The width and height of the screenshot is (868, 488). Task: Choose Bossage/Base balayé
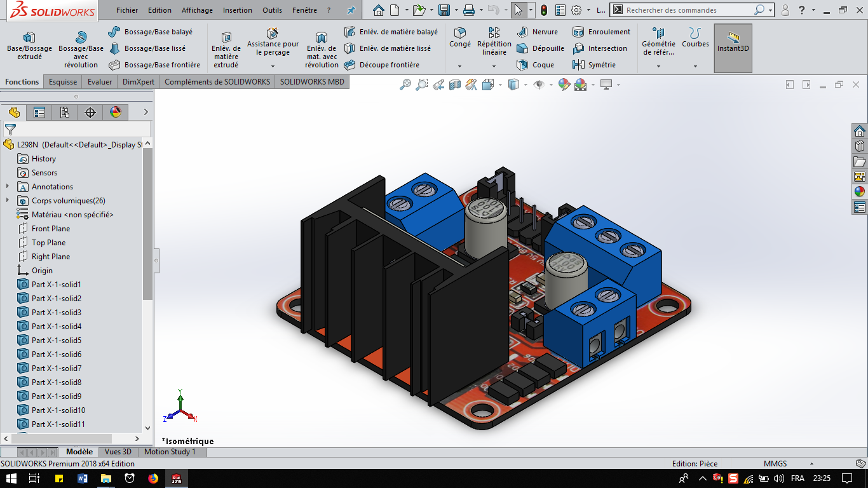[x=151, y=32]
